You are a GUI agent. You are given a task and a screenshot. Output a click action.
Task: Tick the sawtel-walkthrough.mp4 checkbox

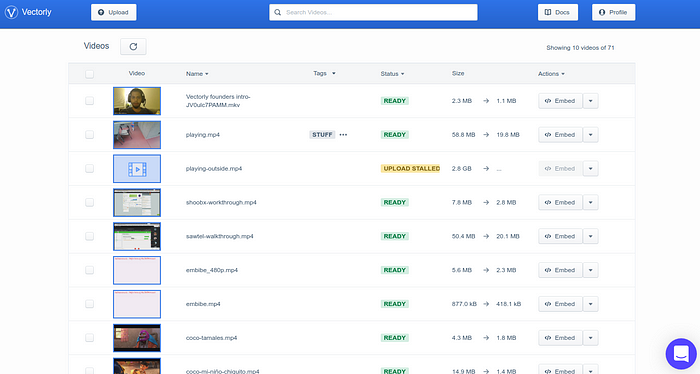pos(89,237)
